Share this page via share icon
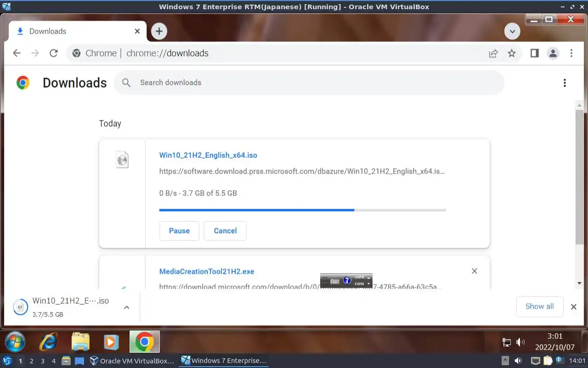 [493, 53]
